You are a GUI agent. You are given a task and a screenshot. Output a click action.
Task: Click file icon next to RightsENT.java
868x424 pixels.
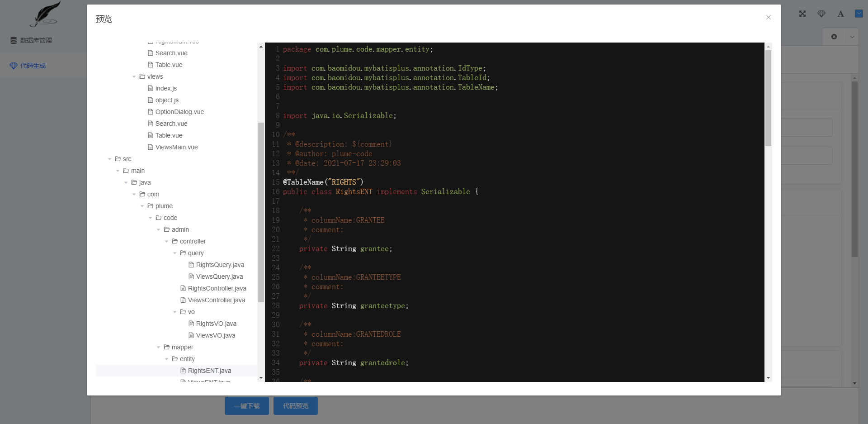point(183,371)
